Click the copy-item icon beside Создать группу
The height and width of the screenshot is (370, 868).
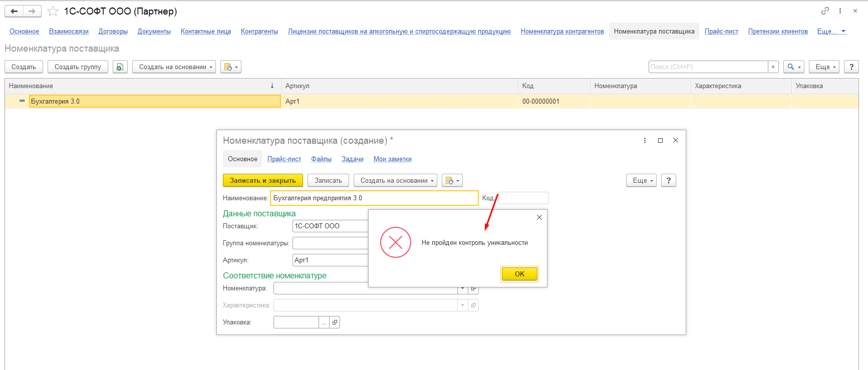click(x=120, y=67)
